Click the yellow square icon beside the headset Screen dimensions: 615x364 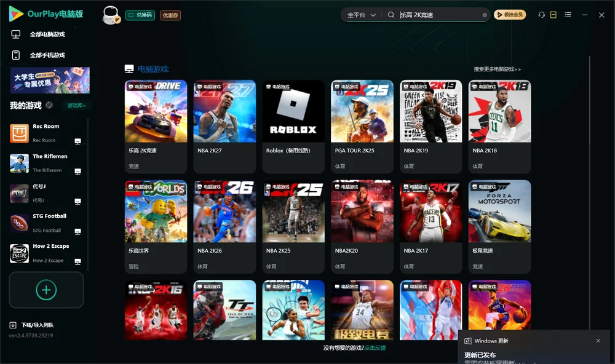553,15
